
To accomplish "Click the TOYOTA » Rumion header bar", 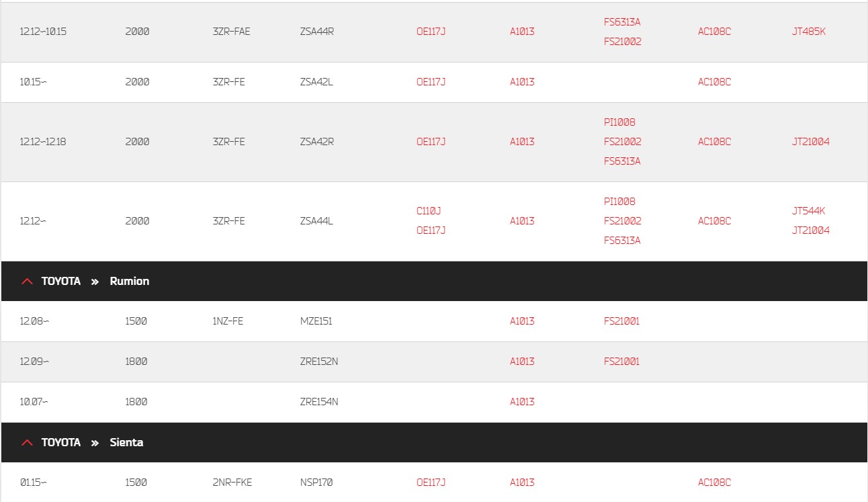I will point(434,281).
